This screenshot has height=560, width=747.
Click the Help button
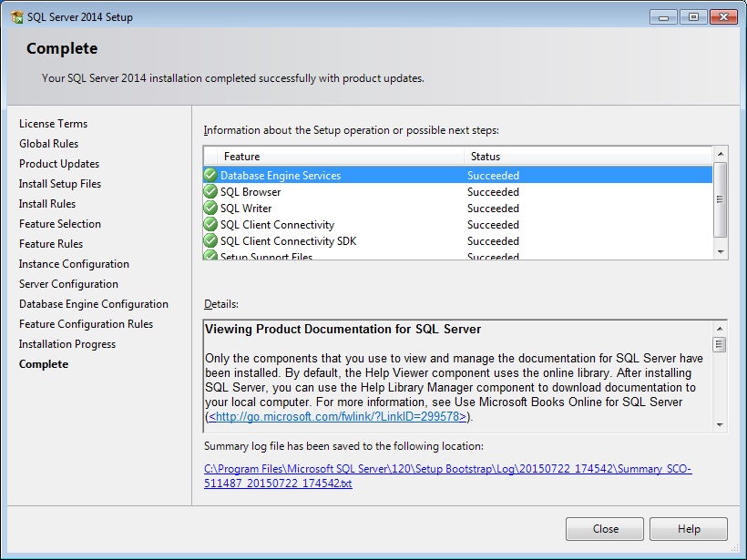pyautogui.click(x=688, y=529)
